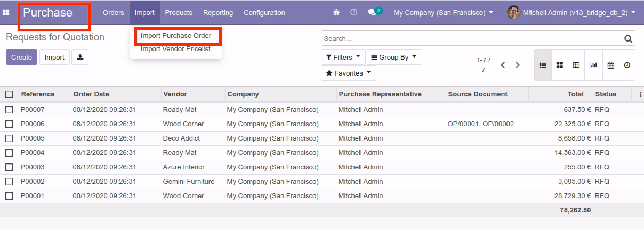The image size is (644, 229).
Task: Click total 28,729.30 € cell
Action: [x=573, y=196]
